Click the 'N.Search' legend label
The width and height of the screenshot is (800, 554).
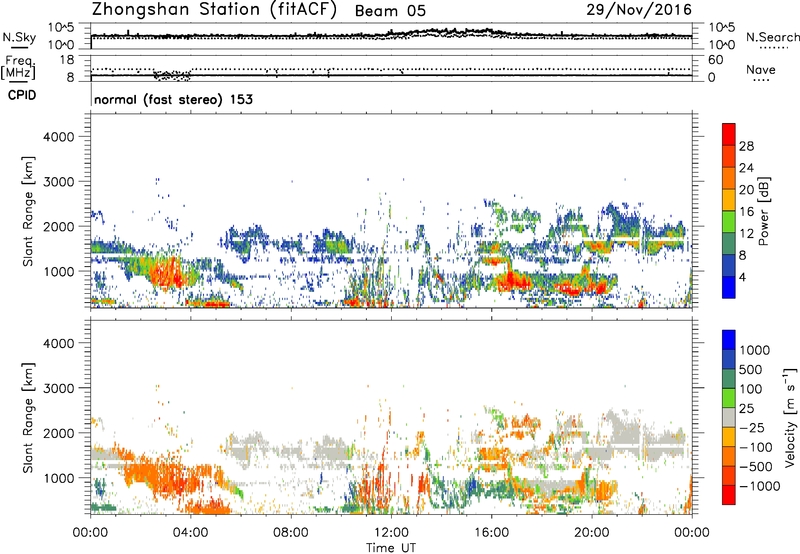click(x=772, y=37)
